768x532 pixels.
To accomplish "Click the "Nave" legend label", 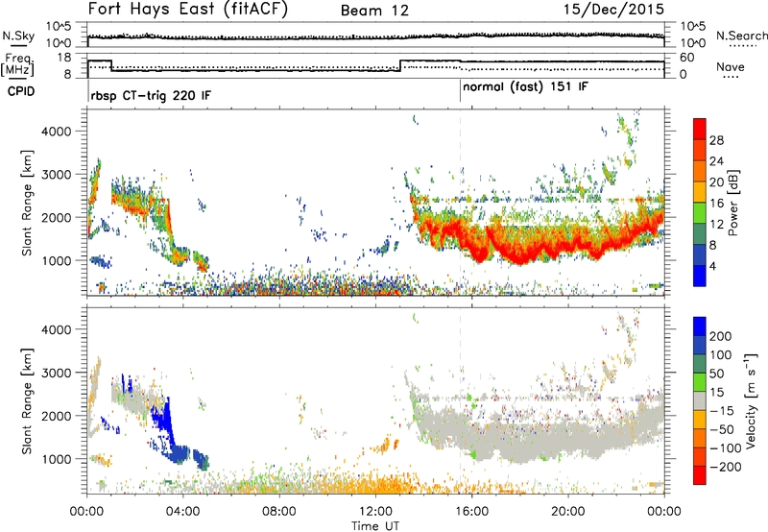I will [731, 66].
